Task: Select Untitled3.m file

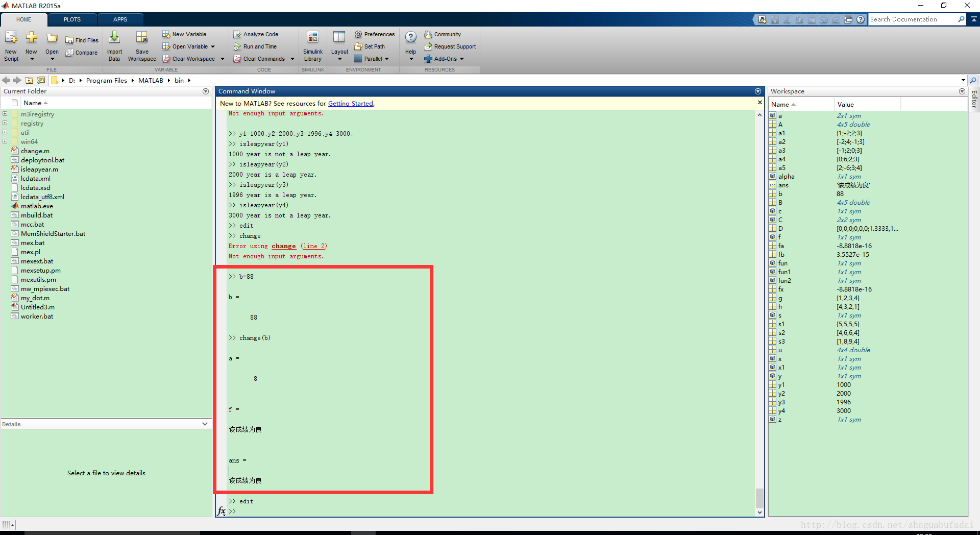Action: pyautogui.click(x=38, y=307)
